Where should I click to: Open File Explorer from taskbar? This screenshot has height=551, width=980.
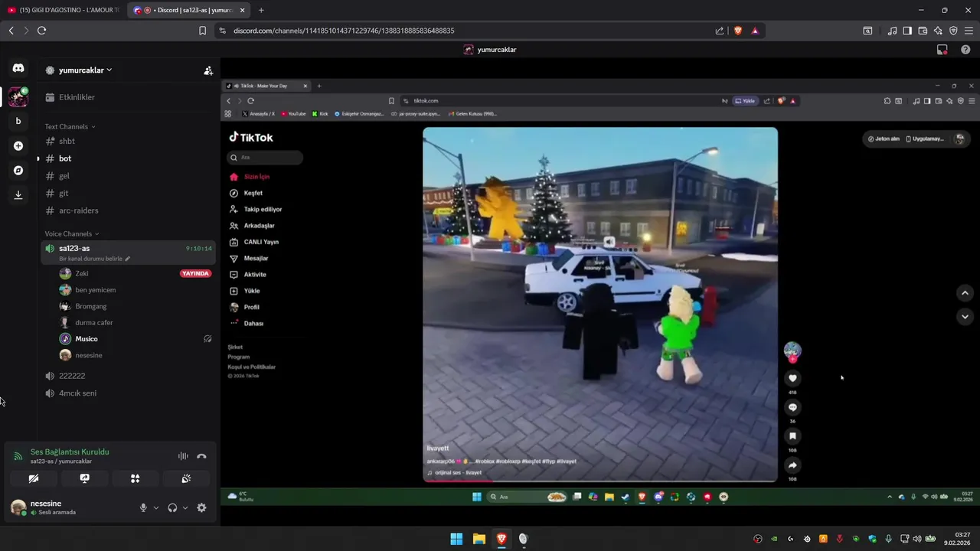click(479, 539)
